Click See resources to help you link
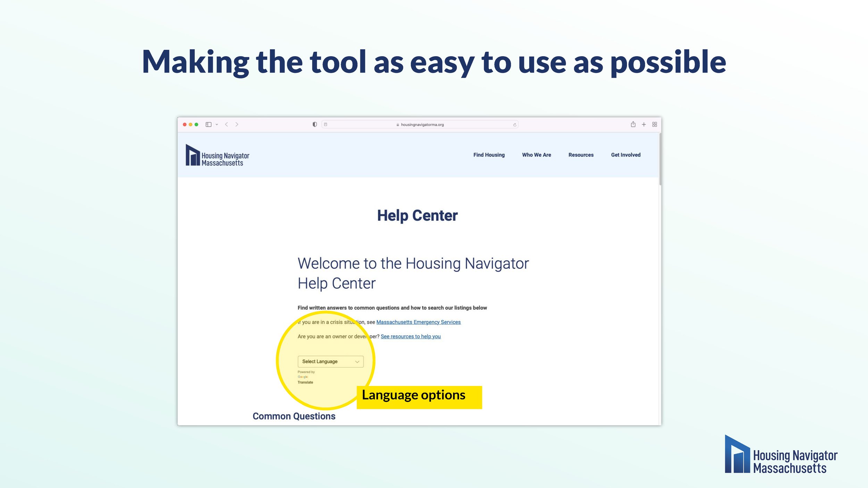 point(411,336)
